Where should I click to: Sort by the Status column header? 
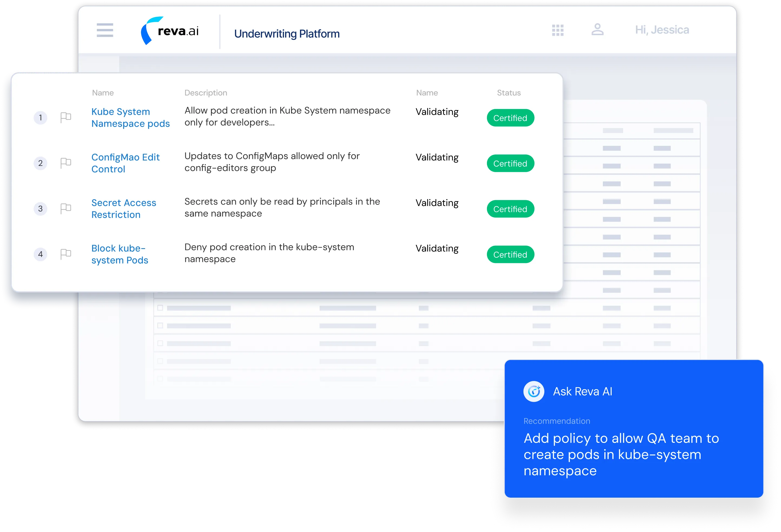point(509,93)
